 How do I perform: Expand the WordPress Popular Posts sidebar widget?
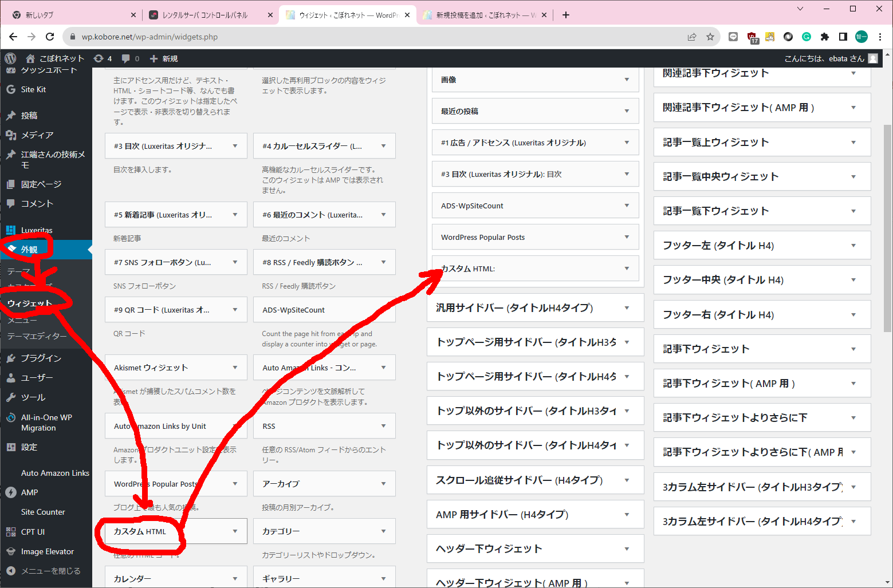click(x=627, y=237)
